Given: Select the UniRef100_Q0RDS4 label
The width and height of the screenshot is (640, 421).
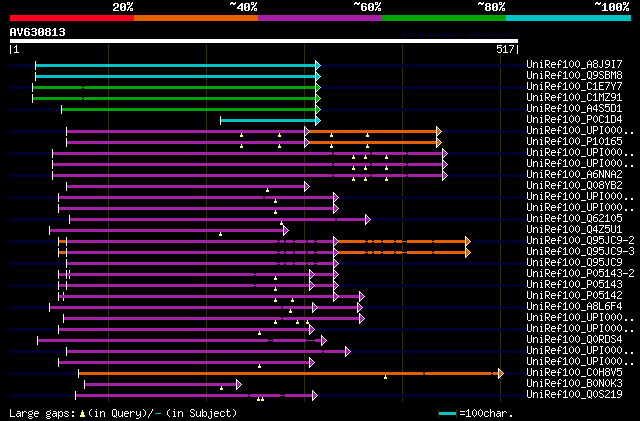Looking at the screenshot, I should point(574,340).
